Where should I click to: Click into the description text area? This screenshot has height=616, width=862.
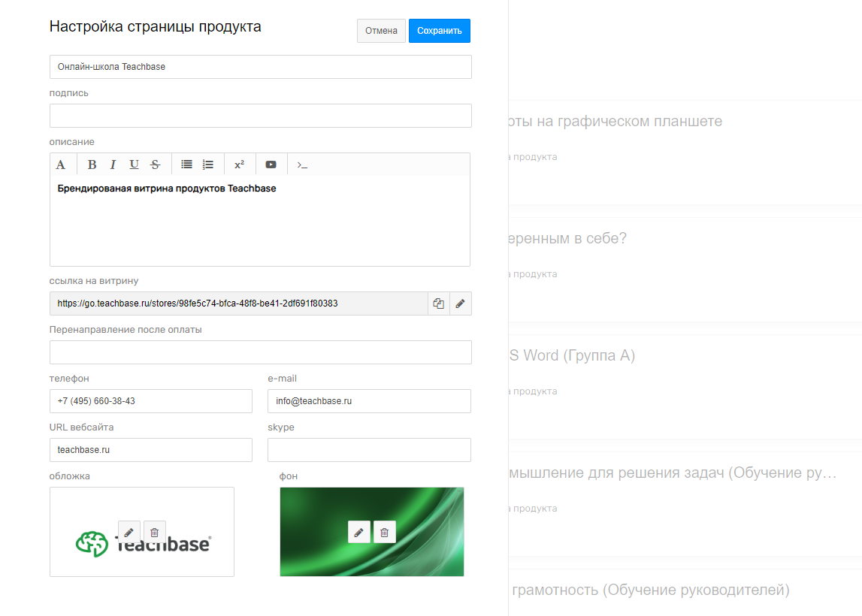pyautogui.click(x=260, y=221)
